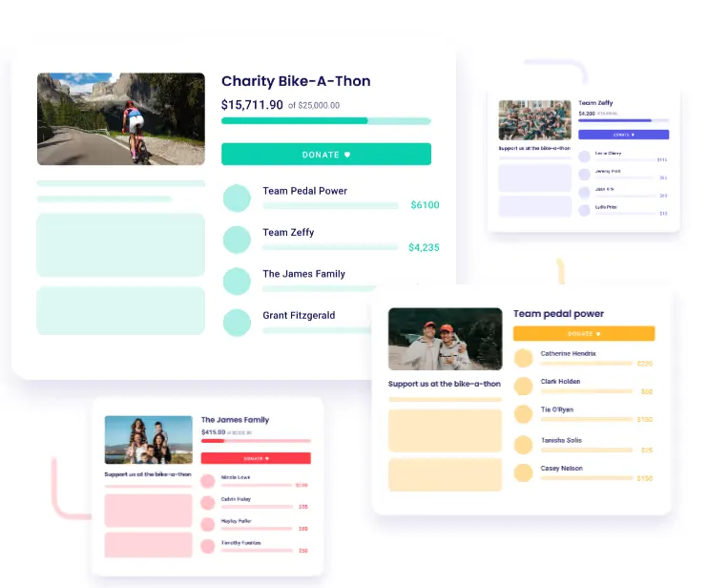Viewport: 708px width, 588px height.
Task: Click the Tia O'Ryan avatar circle
Action: point(523,414)
